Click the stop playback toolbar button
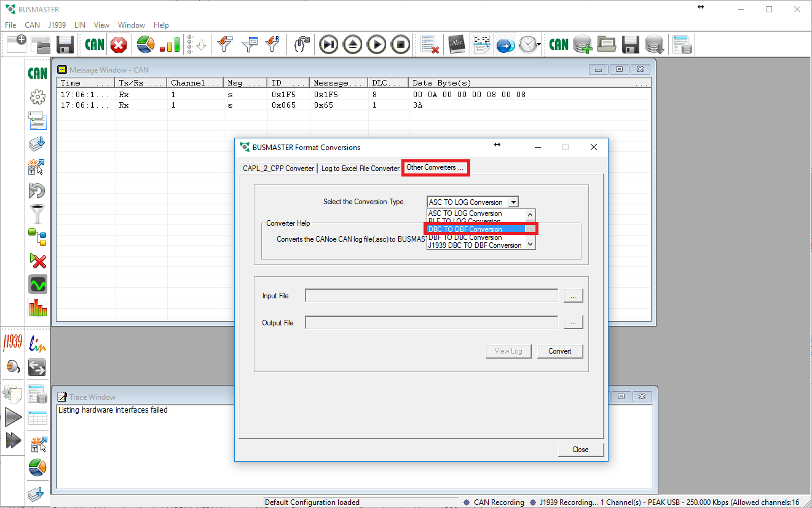Viewport: 812px width, 508px height. tap(401, 44)
